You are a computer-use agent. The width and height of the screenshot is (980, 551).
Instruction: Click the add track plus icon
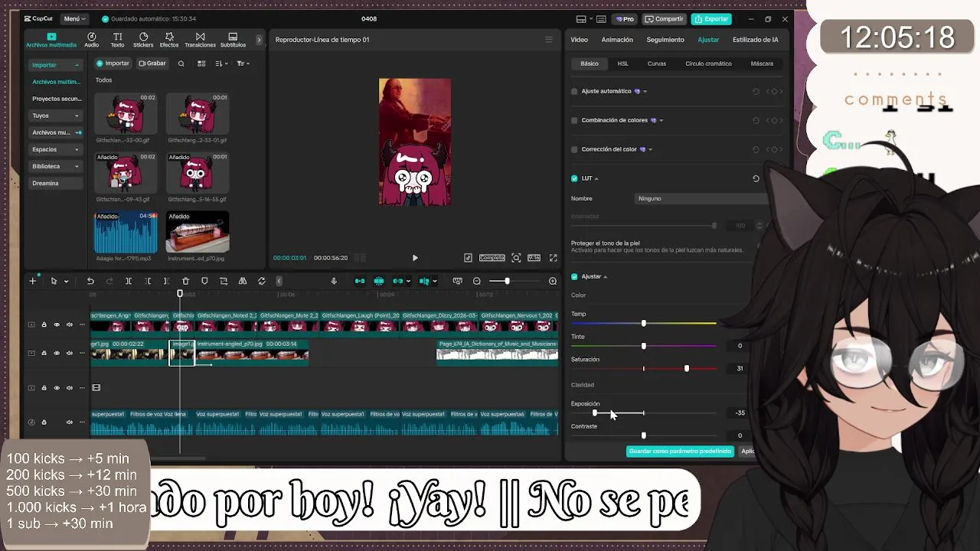[33, 281]
